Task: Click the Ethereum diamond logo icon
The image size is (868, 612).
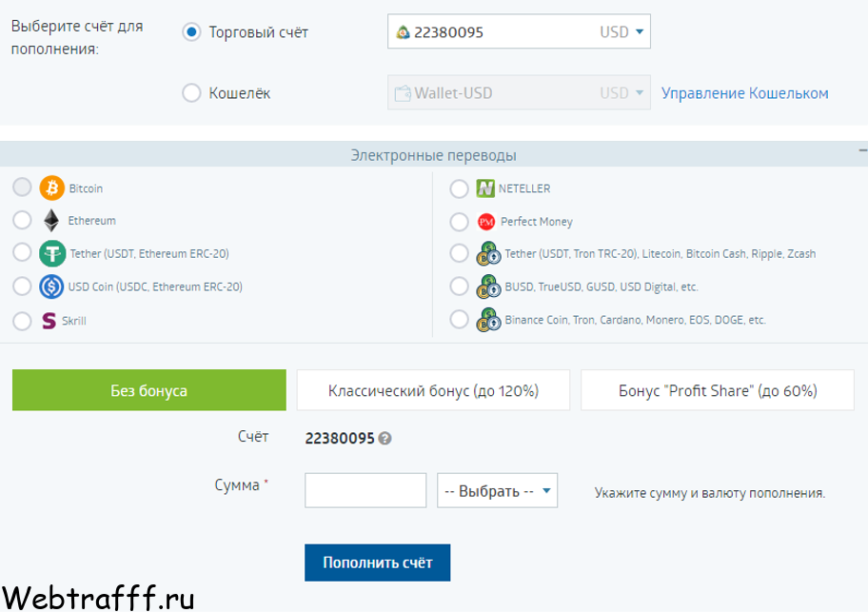Action: pos(51,220)
